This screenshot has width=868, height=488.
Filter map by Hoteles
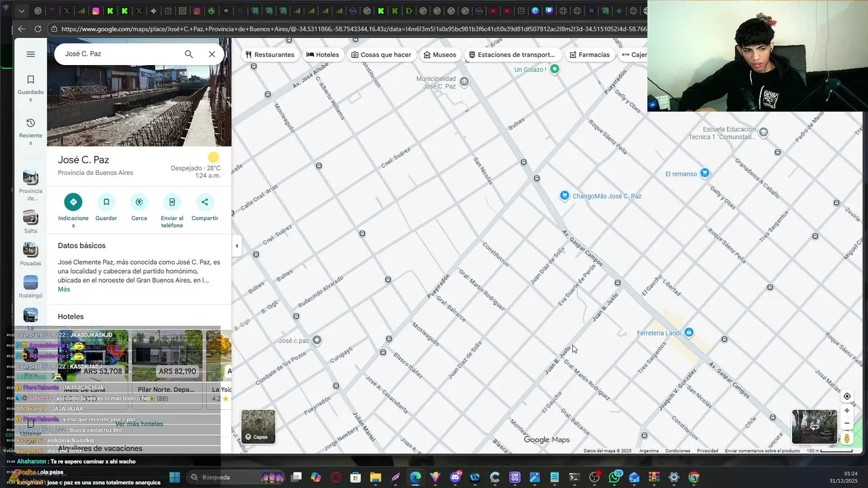click(323, 55)
